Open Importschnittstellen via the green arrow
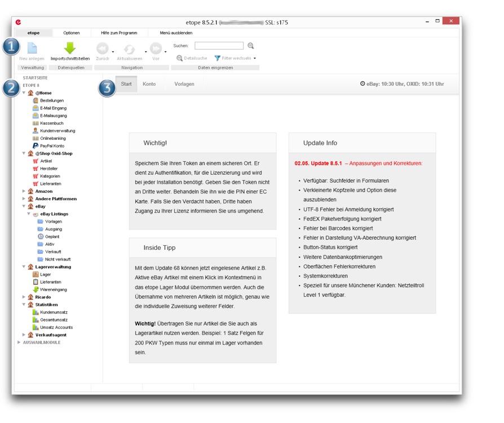Screen dimensions: 504x423 [x=70, y=49]
